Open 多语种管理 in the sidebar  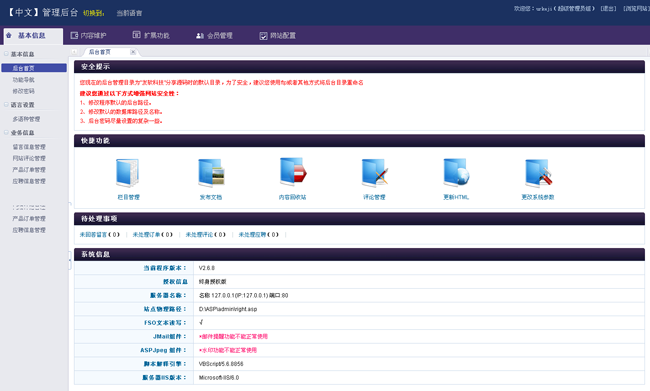[26, 119]
